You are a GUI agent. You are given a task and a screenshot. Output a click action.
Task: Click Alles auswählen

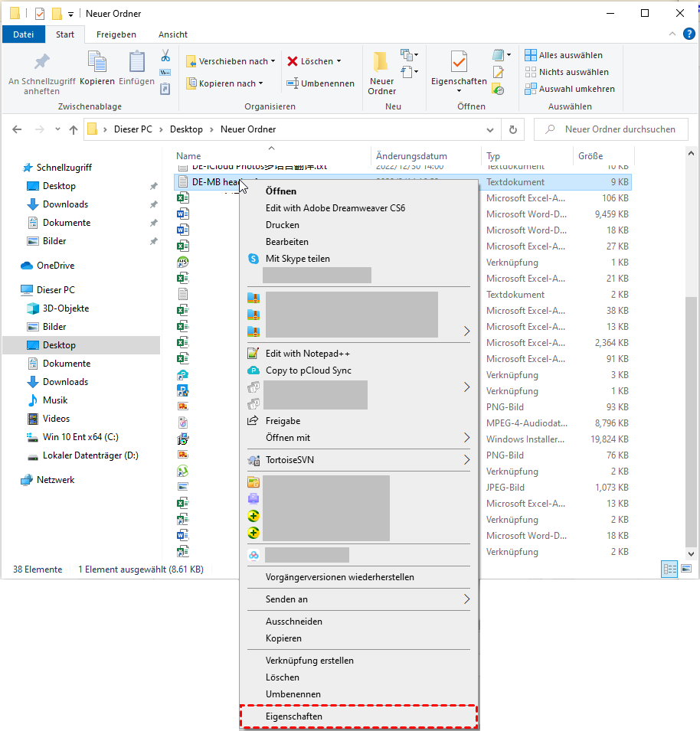coord(564,55)
